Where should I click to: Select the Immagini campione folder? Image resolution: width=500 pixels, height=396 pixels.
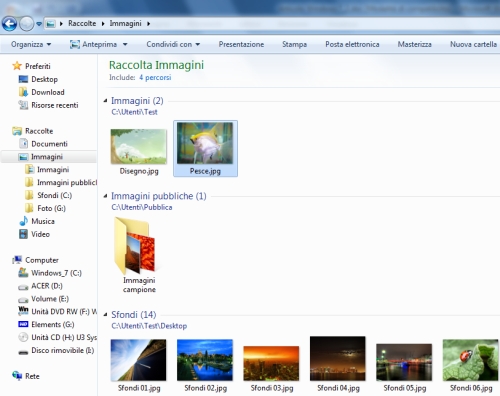(x=139, y=255)
